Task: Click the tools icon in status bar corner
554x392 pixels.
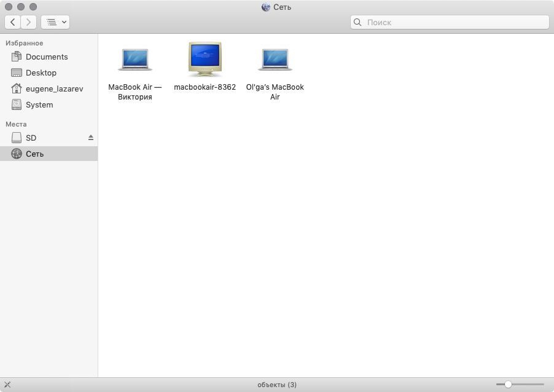Action: (7, 385)
